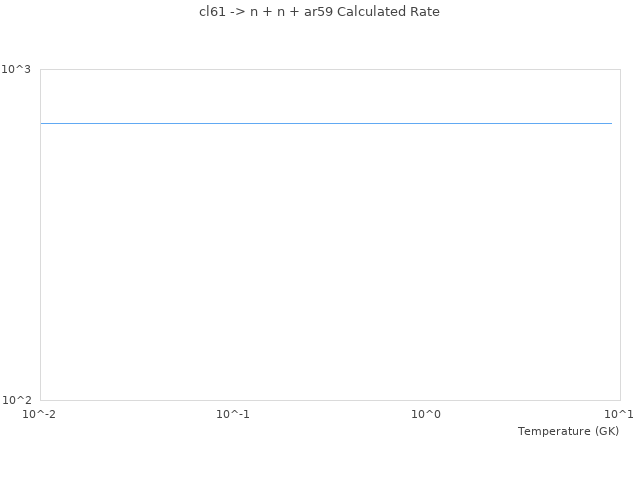
Task: Click "cl61" in the chart title
Action: coord(212,12)
